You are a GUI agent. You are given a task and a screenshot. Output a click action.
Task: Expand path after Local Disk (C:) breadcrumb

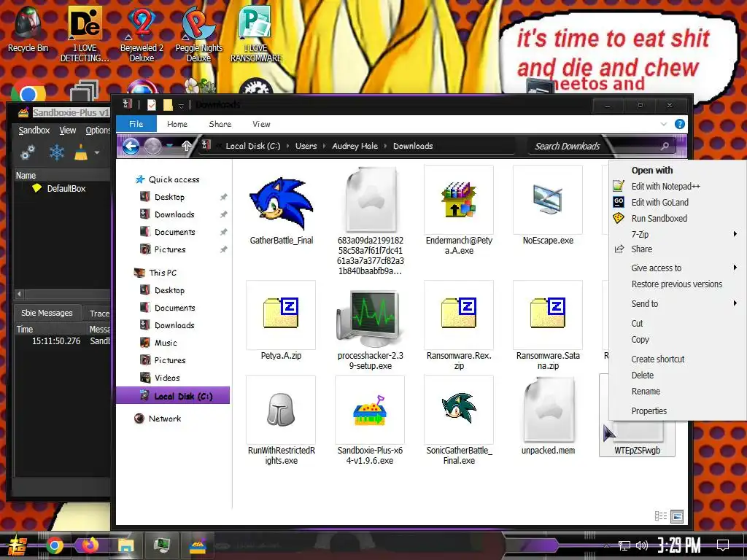(287, 146)
